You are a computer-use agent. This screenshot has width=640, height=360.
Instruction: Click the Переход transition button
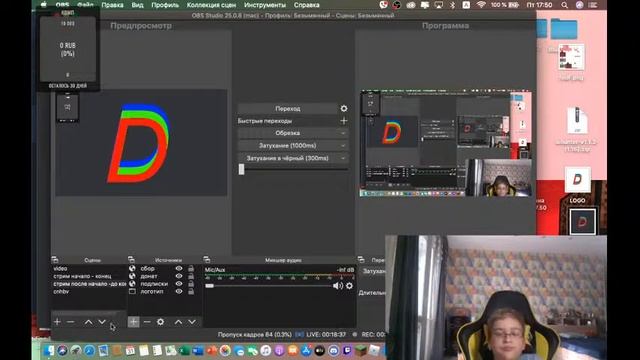pos(287,109)
